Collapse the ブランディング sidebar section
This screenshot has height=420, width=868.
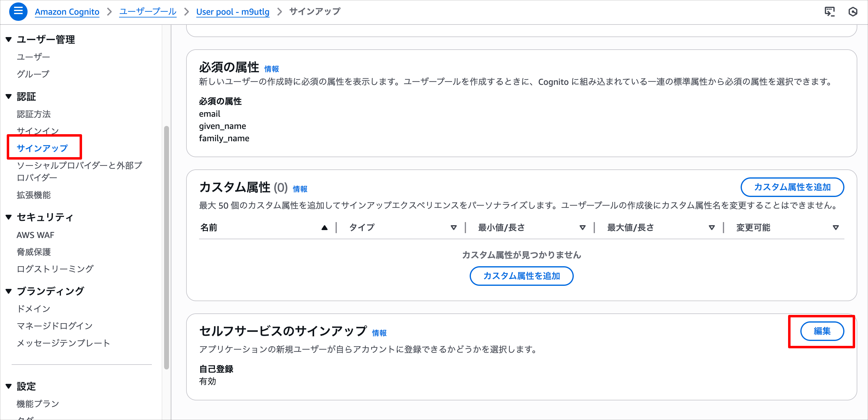(9, 291)
